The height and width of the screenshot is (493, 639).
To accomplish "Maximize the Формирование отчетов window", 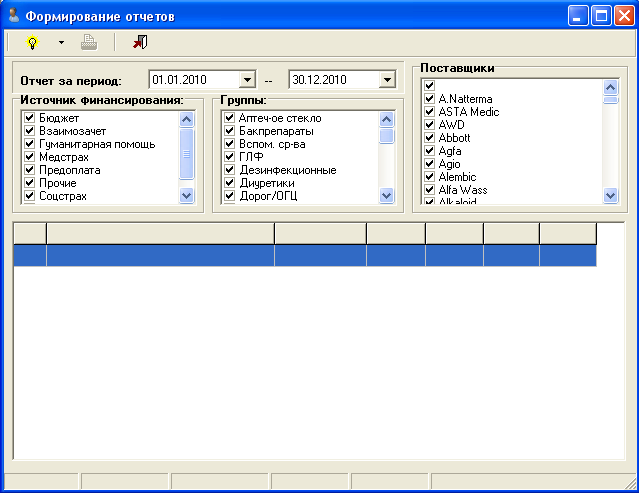I will pos(602,15).
